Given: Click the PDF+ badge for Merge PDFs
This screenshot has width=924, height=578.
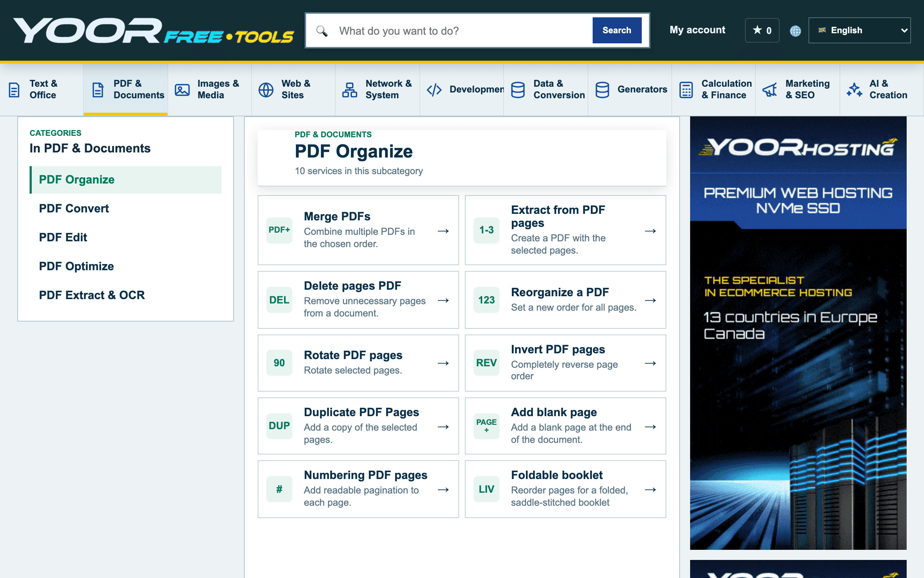Looking at the screenshot, I should tap(279, 230).
